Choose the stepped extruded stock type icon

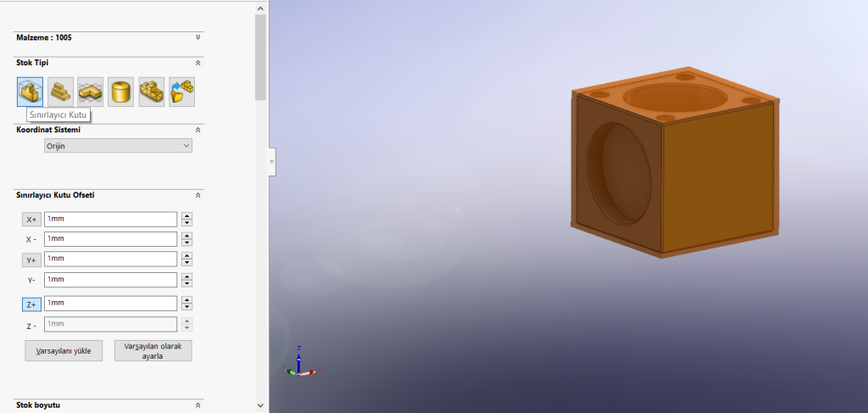60,92
